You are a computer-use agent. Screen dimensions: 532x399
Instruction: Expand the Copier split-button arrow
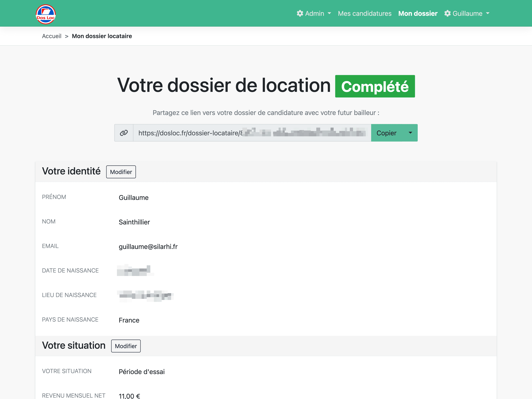pyautogui.click(x=410, y=133)
